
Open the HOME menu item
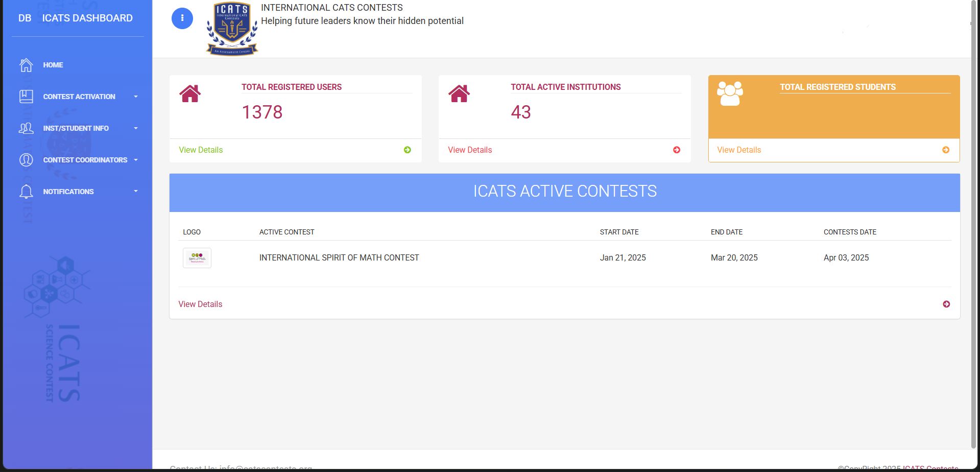click(x=53, y=65)
